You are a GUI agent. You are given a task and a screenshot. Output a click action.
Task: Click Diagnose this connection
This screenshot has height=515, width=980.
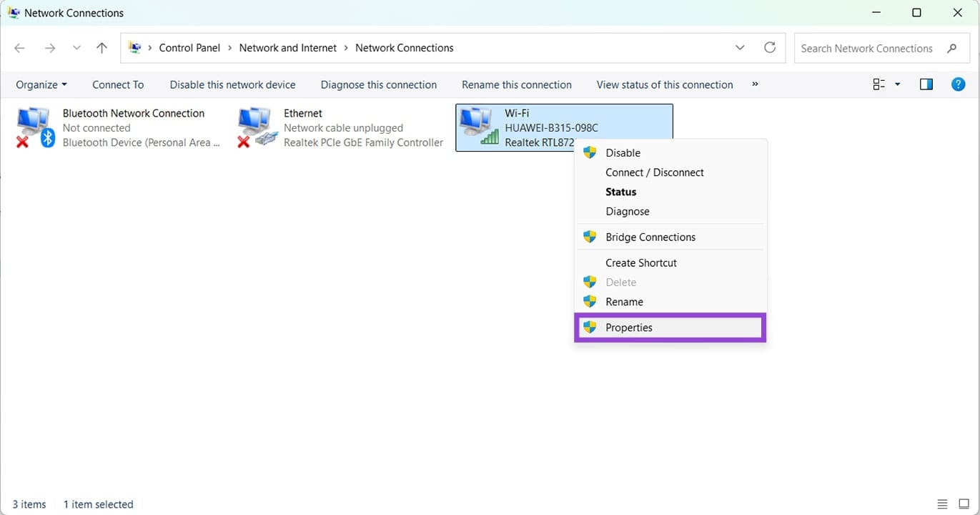pos(378,84)
